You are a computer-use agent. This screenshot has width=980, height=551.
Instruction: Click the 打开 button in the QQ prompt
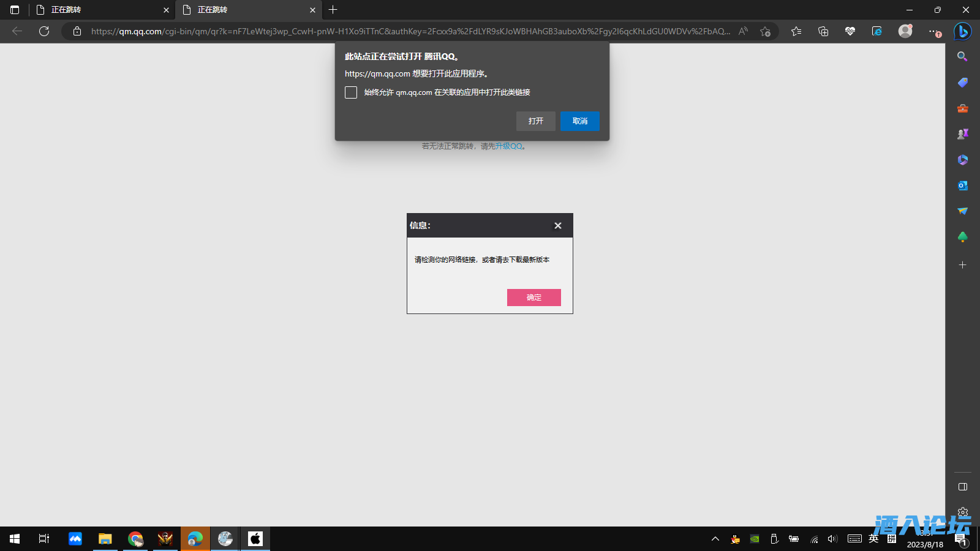(x=536, y=121)
